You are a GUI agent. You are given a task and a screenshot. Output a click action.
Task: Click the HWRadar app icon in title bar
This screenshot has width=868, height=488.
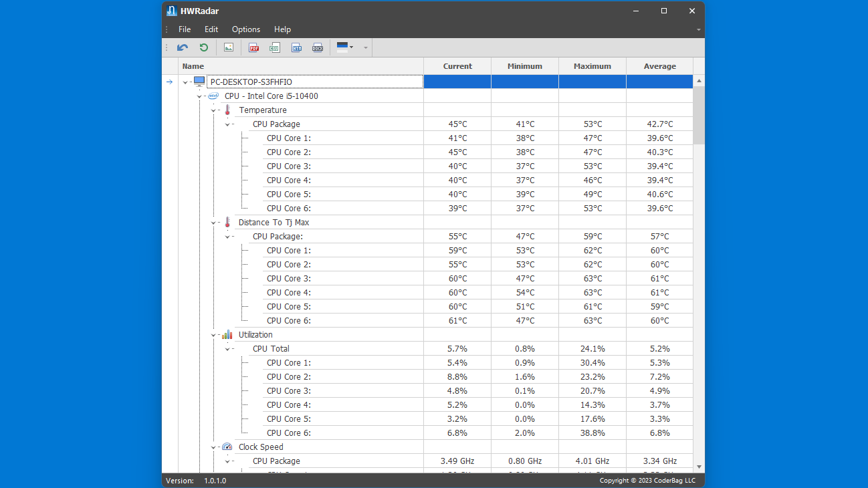[x=172, y=11]
